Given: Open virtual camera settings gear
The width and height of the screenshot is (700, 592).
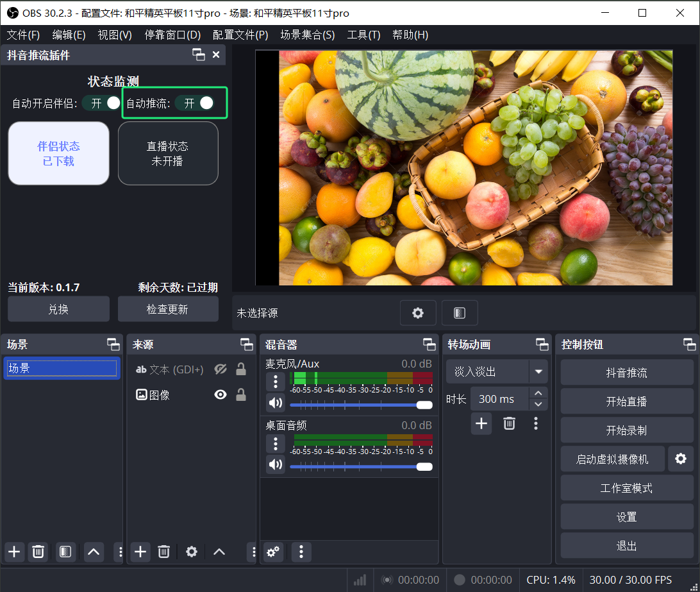Looking at the screenshot, I should point(681,459).
